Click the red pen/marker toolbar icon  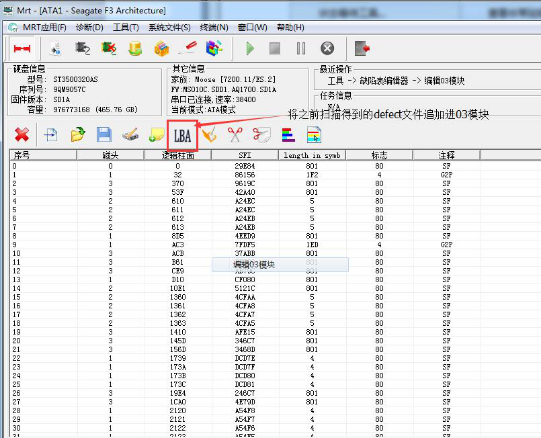[188, 49]
